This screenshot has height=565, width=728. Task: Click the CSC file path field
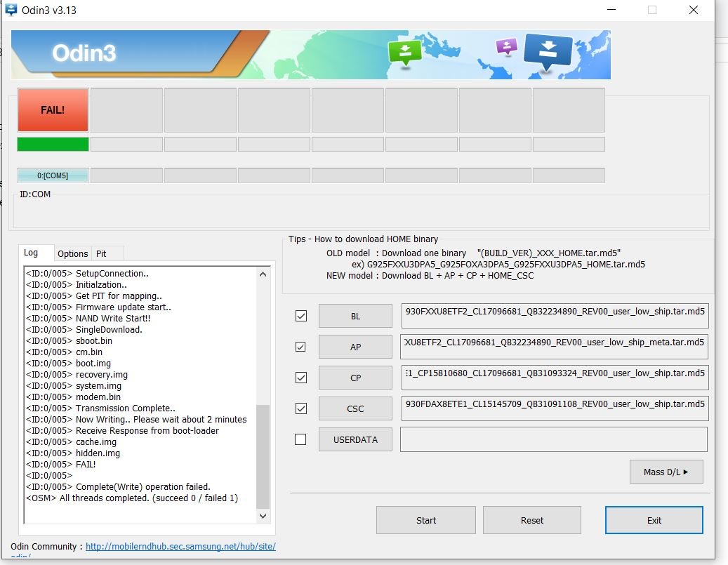pos(555,408)
